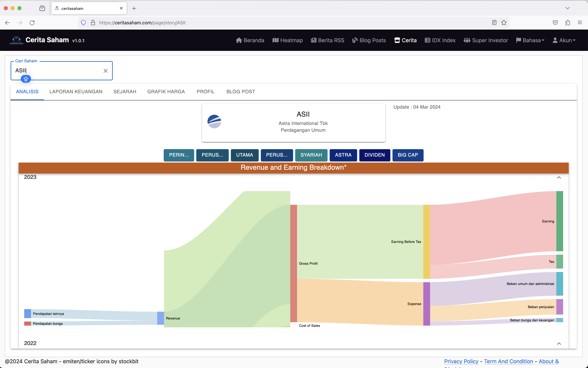Open Berita RSS news feed
The width and height of the screenshot is (588, 368).
click(x=328, y=40)
